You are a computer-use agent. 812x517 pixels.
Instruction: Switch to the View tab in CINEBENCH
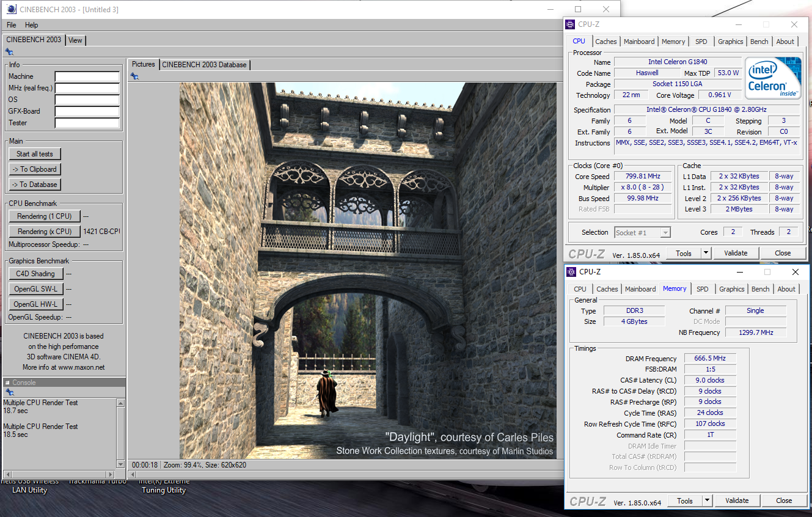pyautogui.click(x=75, y=40)
